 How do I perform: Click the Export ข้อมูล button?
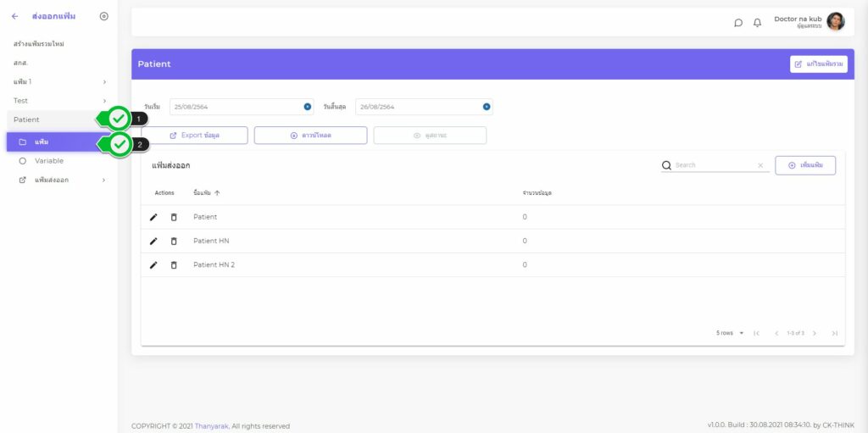click(195, 136)
